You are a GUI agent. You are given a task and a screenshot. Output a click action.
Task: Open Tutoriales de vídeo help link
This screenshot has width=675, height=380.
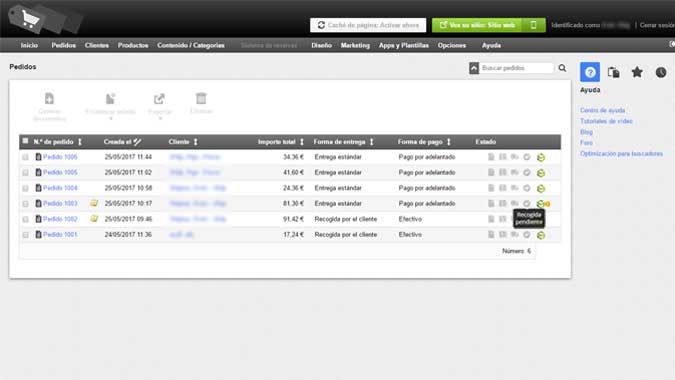coord(606,121)
